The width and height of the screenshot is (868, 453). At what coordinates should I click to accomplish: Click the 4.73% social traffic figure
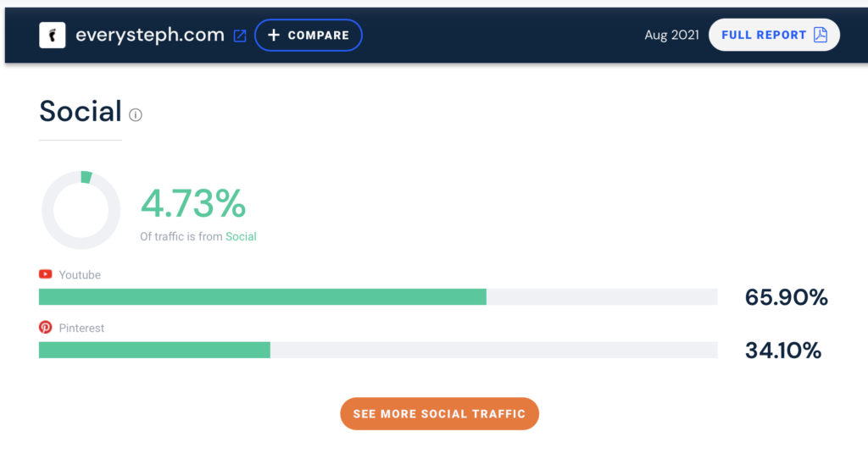click(x=193, y=203)
